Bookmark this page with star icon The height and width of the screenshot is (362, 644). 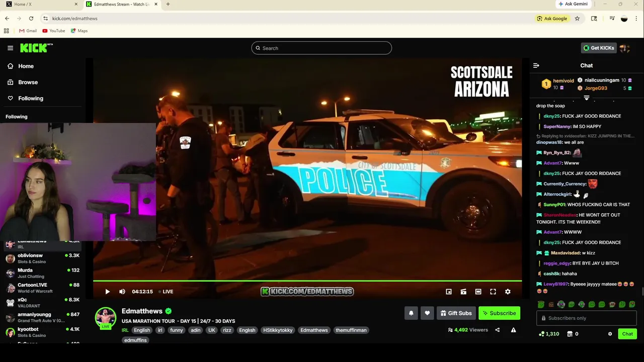click(x=577, y=19)
